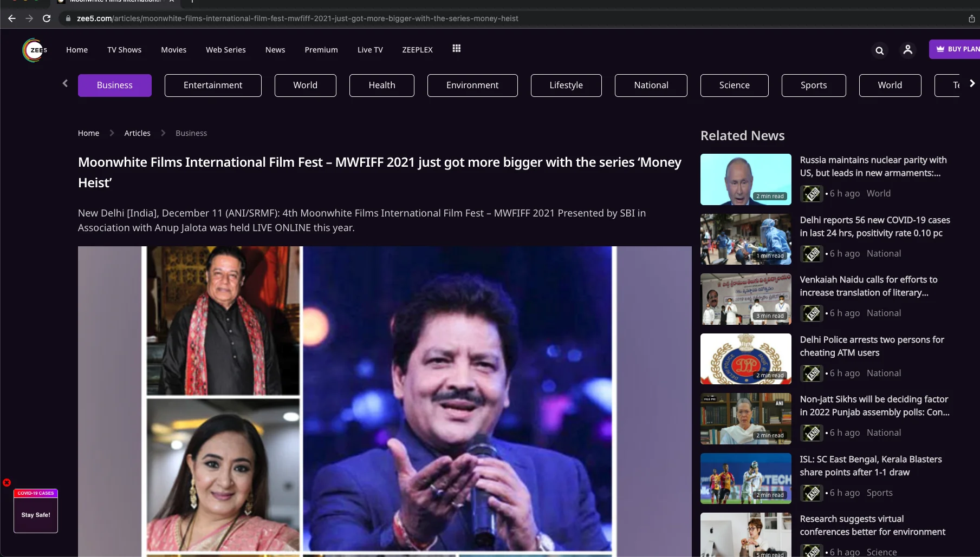The height and width of the screenshot is (557, 980).
Task: Click the Moonwhite Films article headline
Action: (380, 173)
